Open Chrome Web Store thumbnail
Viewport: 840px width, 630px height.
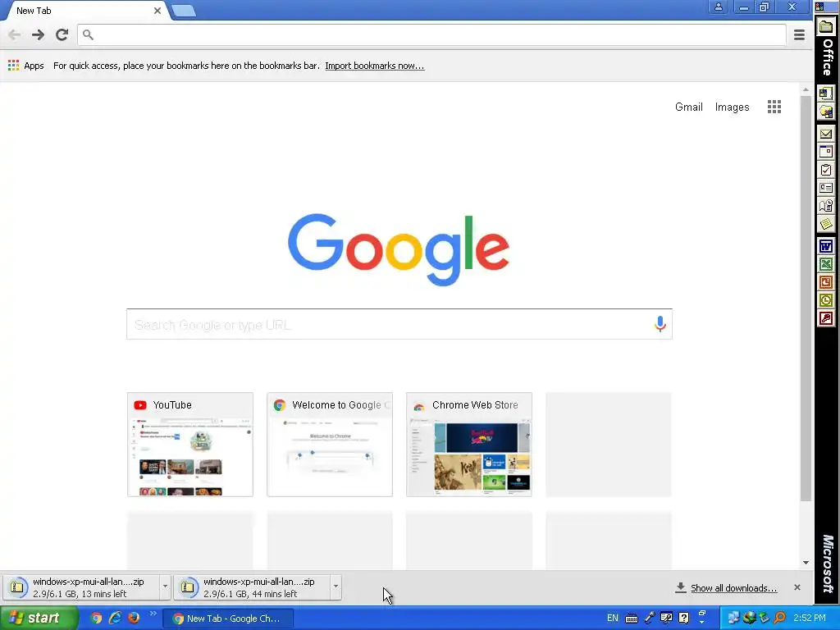click(468, 445)
